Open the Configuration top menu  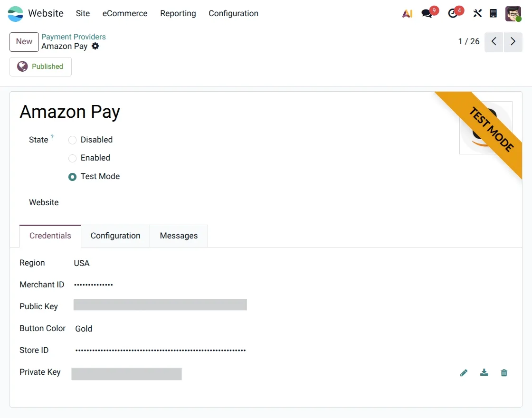[233, 14]
